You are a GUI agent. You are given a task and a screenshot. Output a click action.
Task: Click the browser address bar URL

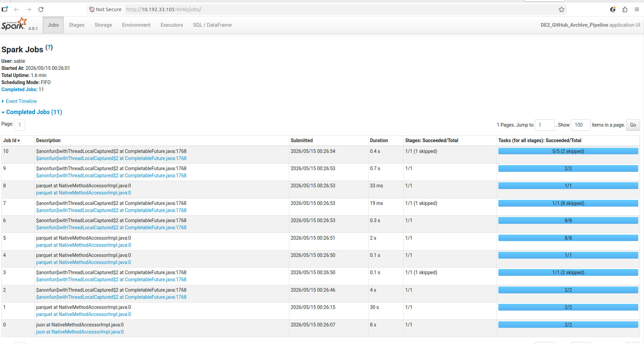tap(164, 9)
